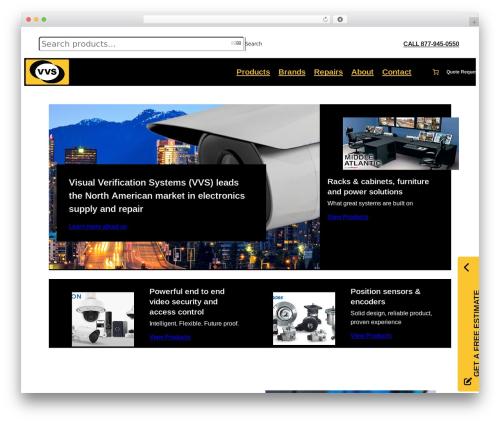Focus the Search products input field

point(141,44)
